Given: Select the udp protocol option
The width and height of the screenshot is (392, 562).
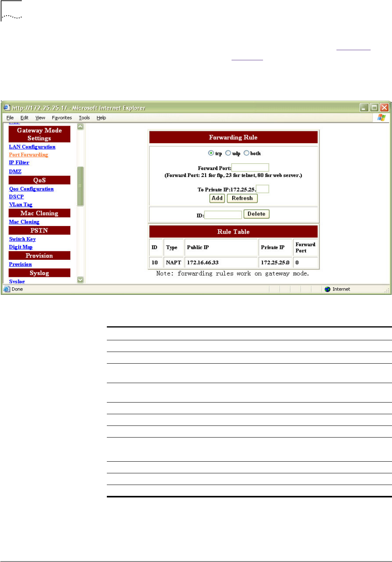Looking at the screenshot, I should [x=228, y=153].
